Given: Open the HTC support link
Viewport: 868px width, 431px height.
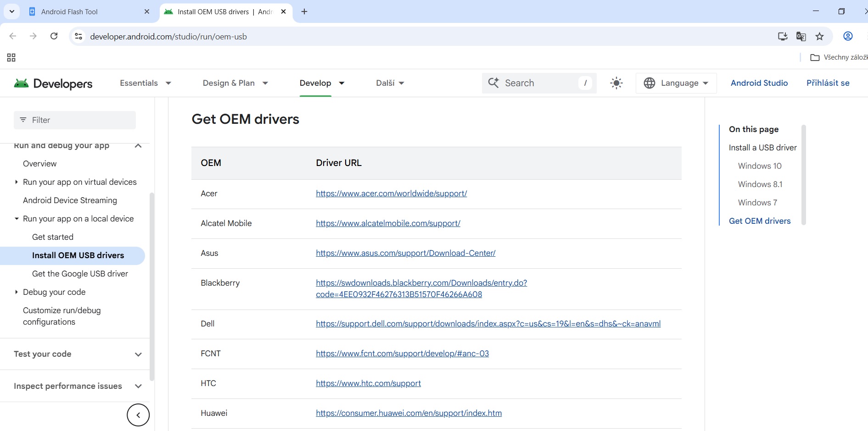Looking at the screenshot, I should tap(368, 383).
